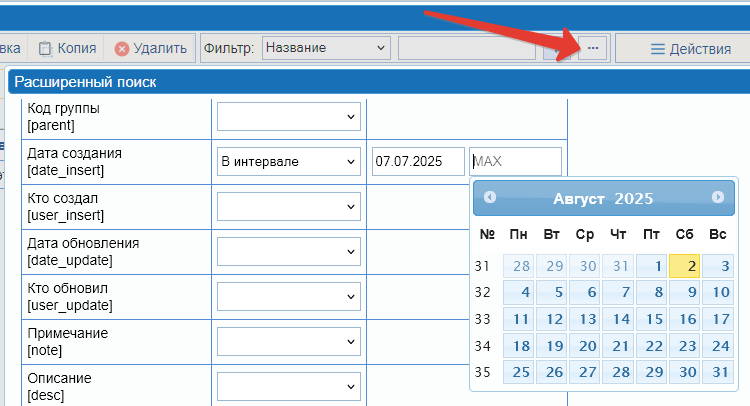Open the Действия actions menu
This screenshot has height=406, width=750.
(x=691, y=49)
